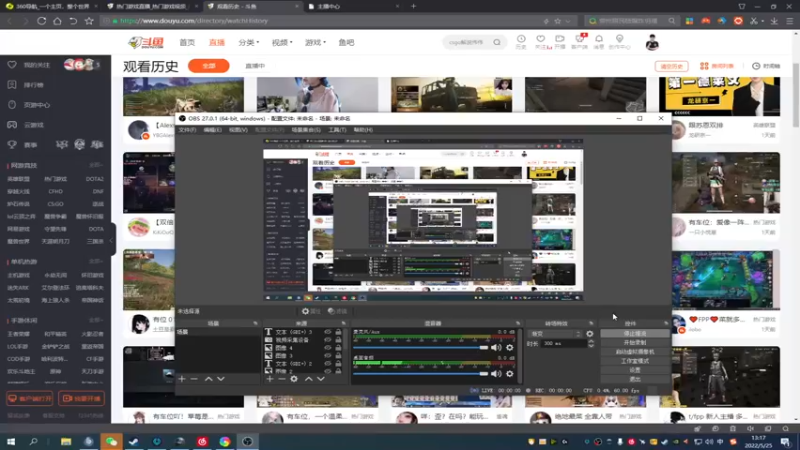Viewport: 800px width, 450px height.
Task: Click the transition duration 300 ms field
Action: [x=564, y=344]
